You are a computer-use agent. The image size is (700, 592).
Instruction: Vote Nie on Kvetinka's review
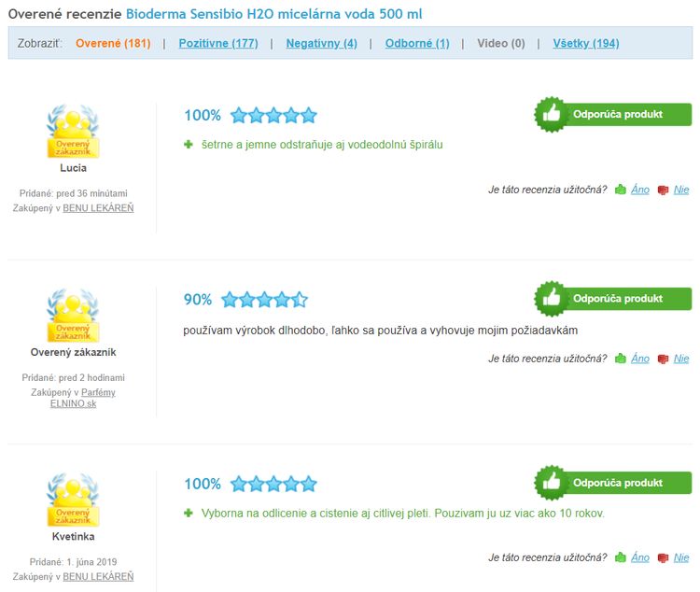[x=681, y=557]
